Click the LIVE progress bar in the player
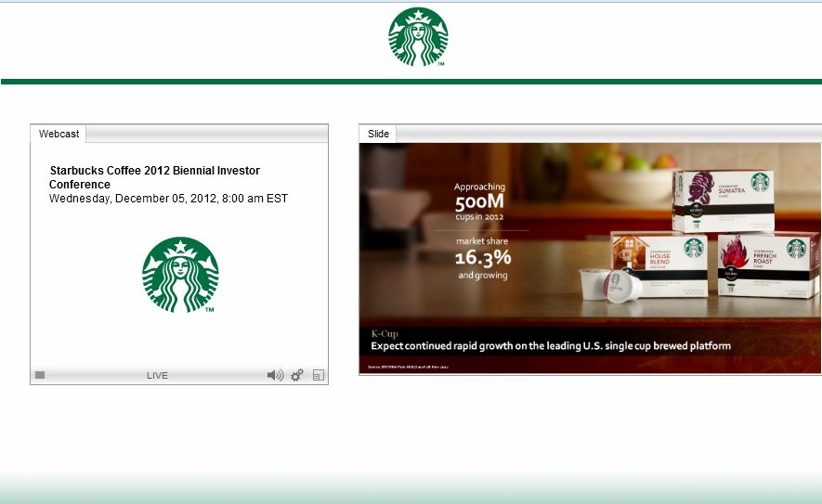 click(x=157, y=375)
